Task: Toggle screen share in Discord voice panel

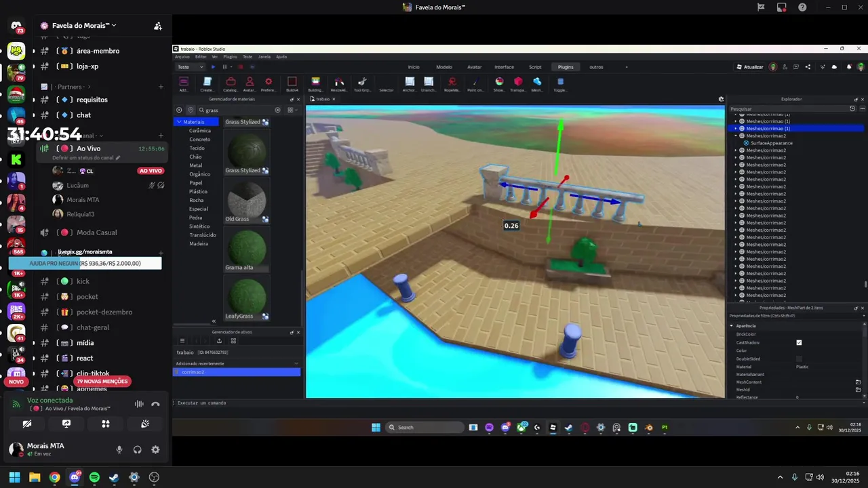Action: pyautogui.click(x=66, y=424)
